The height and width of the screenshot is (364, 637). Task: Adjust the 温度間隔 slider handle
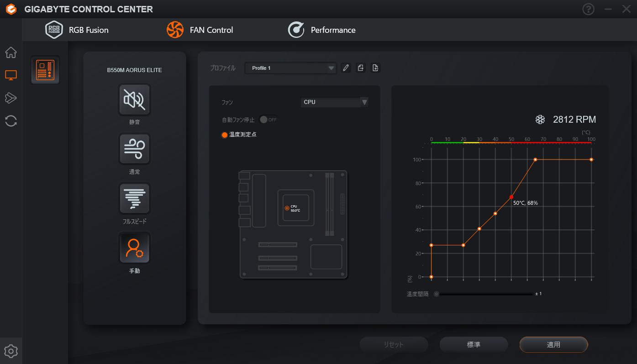coord(437,294)
